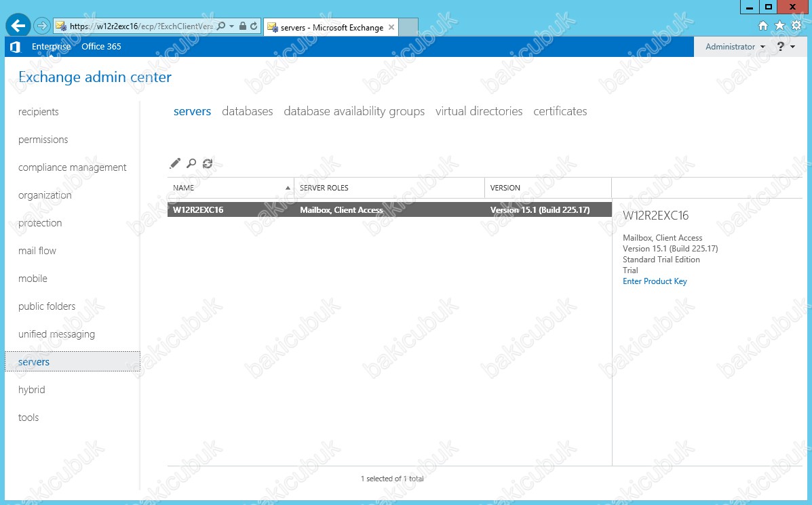Open the organization section
Viewport: 812px width, 505px height.
point(45,195)
